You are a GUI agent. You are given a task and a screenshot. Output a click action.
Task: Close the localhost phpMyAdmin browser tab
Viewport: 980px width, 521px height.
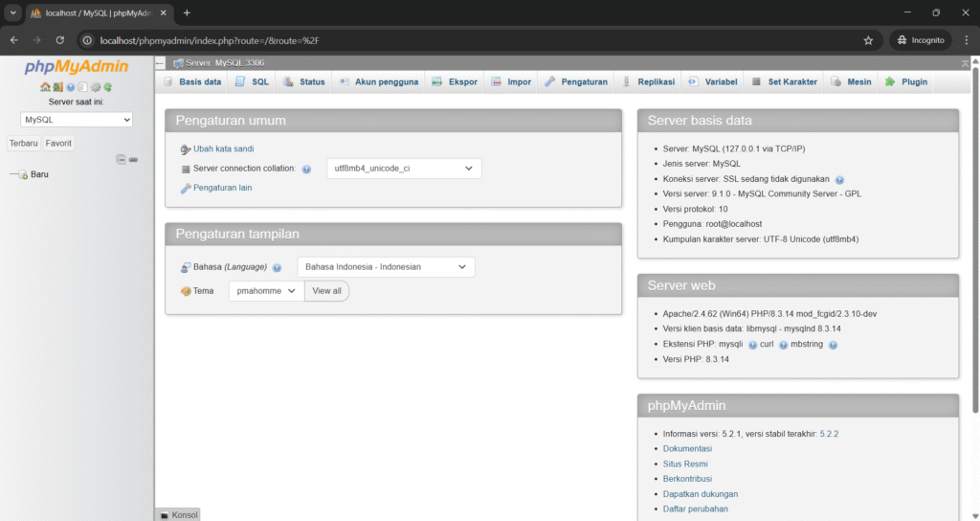(163, 12)
